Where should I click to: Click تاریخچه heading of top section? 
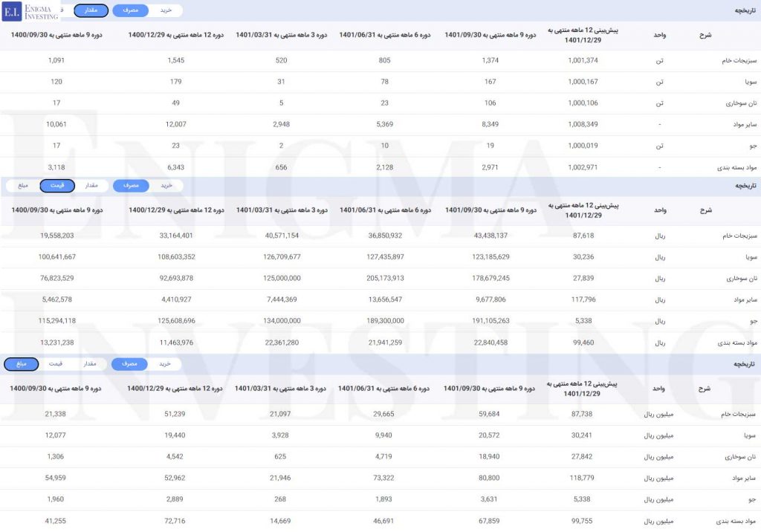click(x=742, y=10)
